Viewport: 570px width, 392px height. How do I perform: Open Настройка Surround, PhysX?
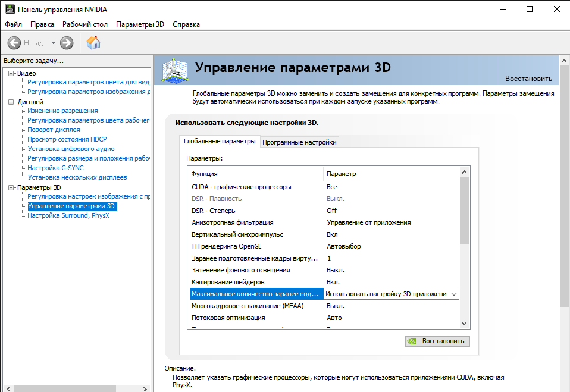click(x=68, y=215)
